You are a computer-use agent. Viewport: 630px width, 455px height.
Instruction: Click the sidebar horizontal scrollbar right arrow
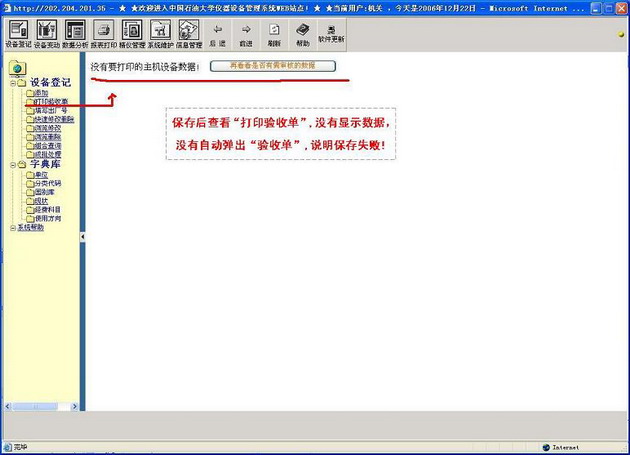(x=74, y=406)
